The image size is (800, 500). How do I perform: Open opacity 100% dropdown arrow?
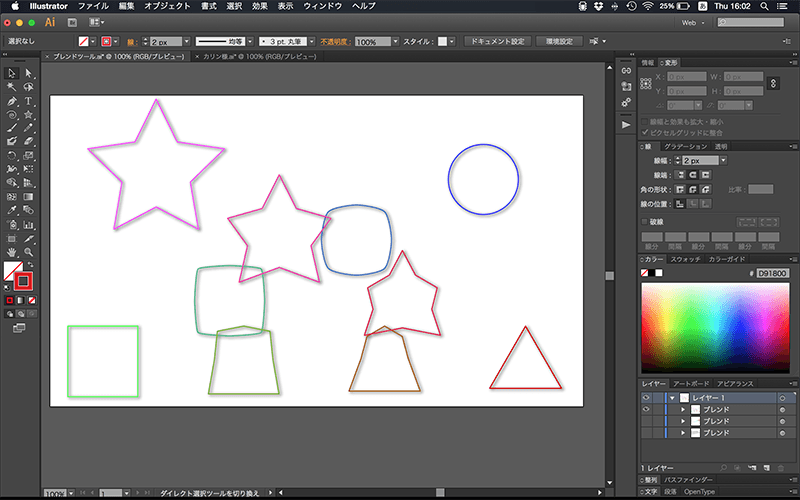(396, 41)
